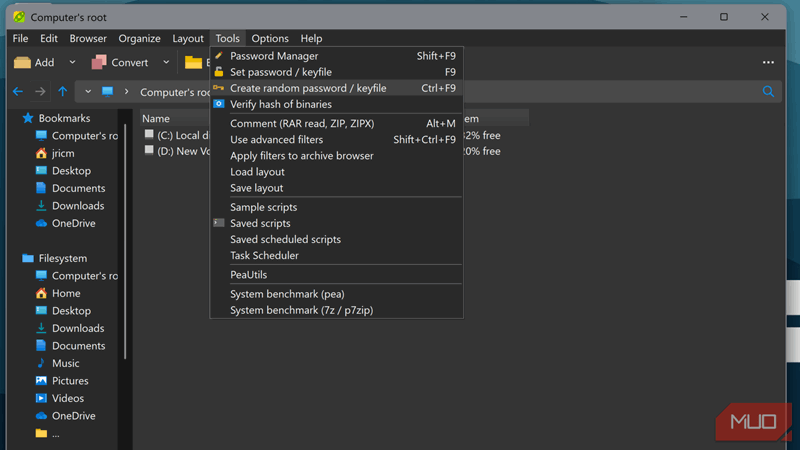
Task: Expand the Add button dropdown arrow
Action: [74, 62]
